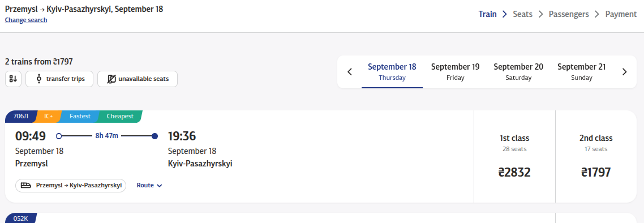The height and width of the screenshot is (223, 644).
Task: Open the Train step in the breadcrumb
Action: click(x=487, y=14)
